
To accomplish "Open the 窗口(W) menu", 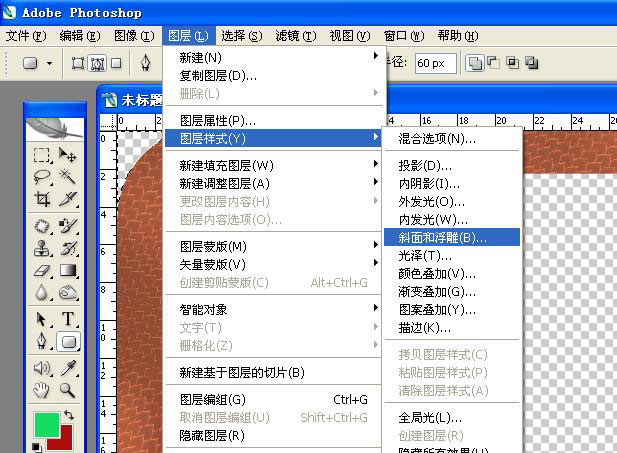I will [x=404, y=36].
